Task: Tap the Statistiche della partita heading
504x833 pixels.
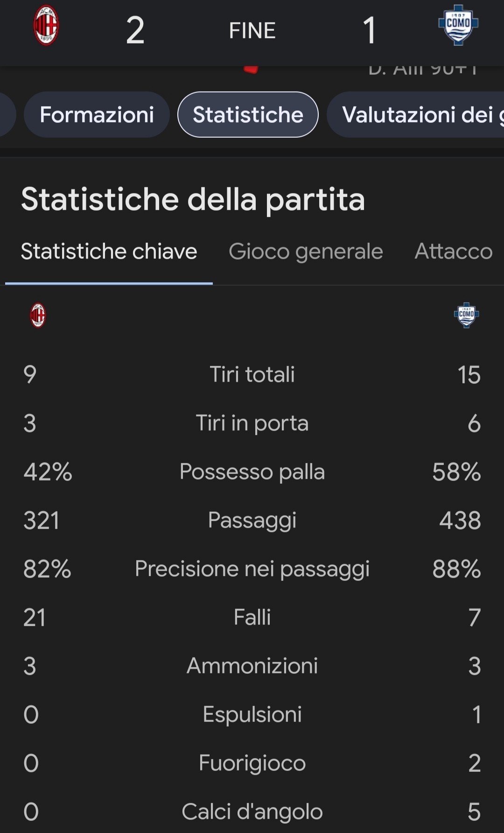Action: tap(193, 199)
